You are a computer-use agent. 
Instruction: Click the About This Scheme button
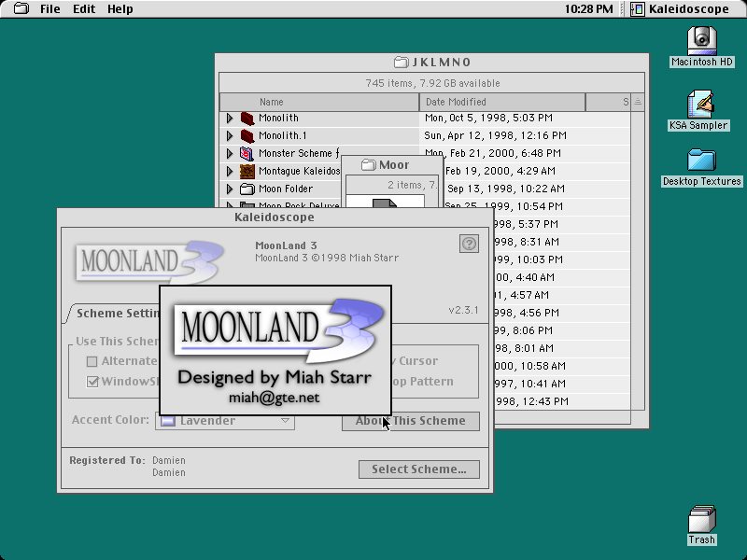coord(410,421)
